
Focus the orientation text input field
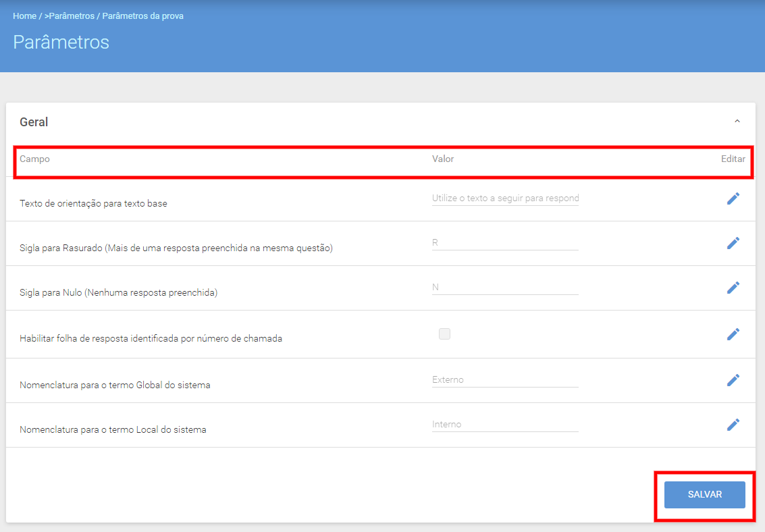[x=505, y=198]
